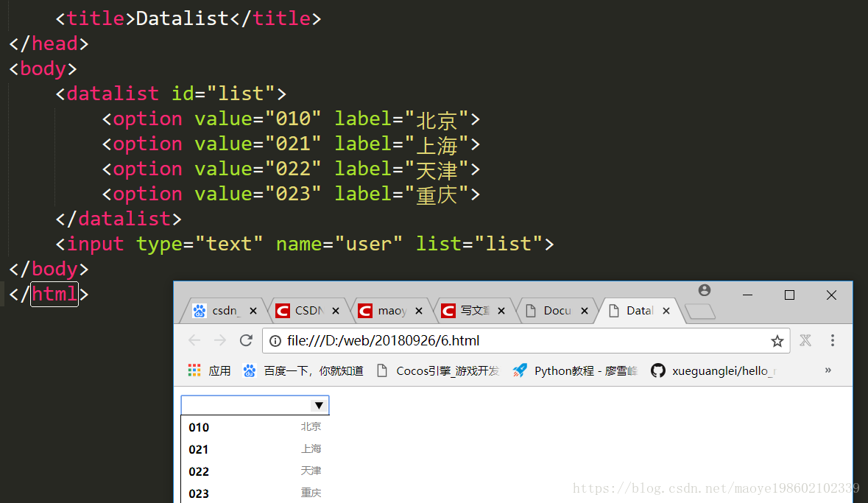Open 百度一下，你就知道 bookmark
The width and height of the screenshot is (868, 503).
coord(303,370)
